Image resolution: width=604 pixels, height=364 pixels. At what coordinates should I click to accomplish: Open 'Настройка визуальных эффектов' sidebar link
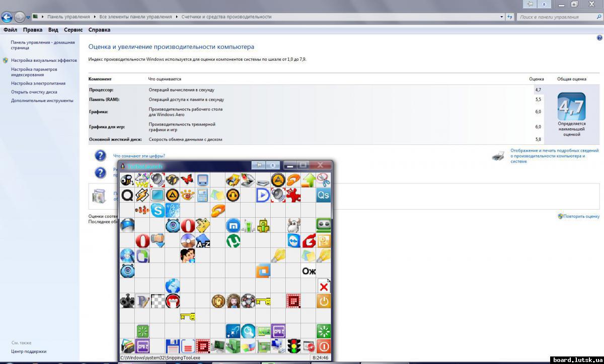point(44,60)
